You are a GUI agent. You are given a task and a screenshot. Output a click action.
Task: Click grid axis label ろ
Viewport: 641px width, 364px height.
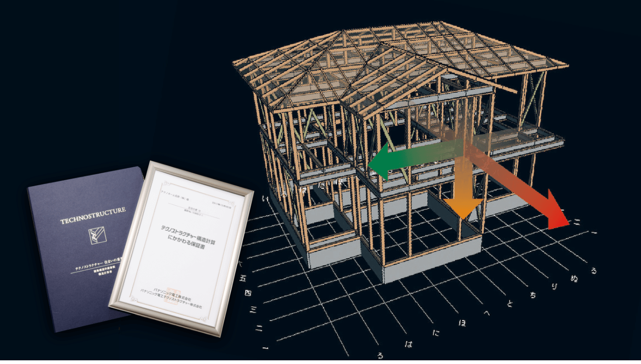(x=380, y=355)
